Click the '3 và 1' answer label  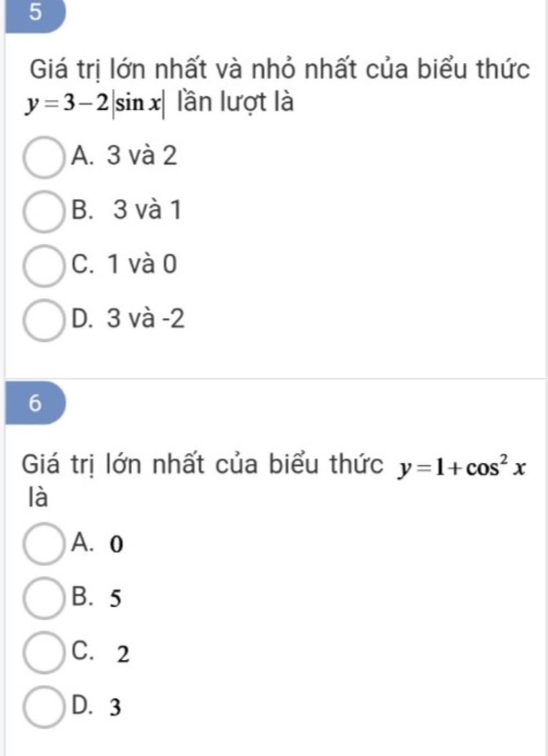click(x=147, y=210)
